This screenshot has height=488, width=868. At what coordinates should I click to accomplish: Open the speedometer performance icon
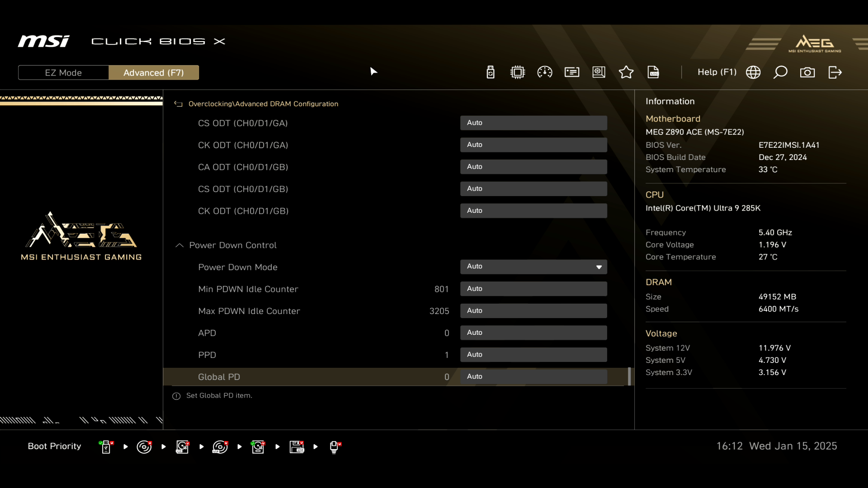[x=545, y=72]
